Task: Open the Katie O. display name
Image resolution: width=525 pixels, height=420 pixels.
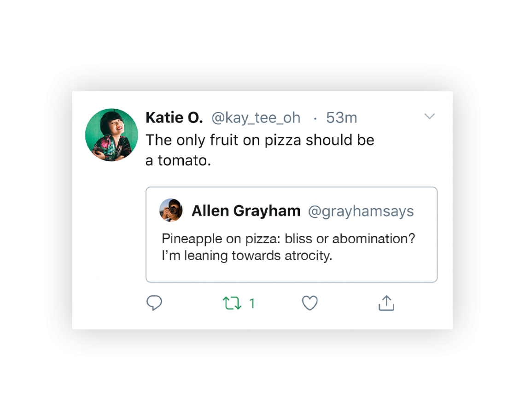Action: click(x=174, y=118)
